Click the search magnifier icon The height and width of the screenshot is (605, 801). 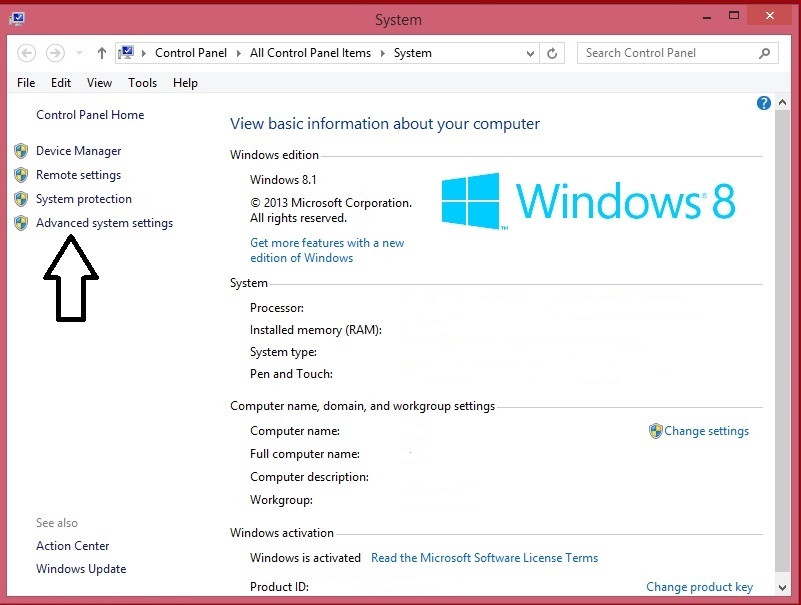click(x=764, y=53)
